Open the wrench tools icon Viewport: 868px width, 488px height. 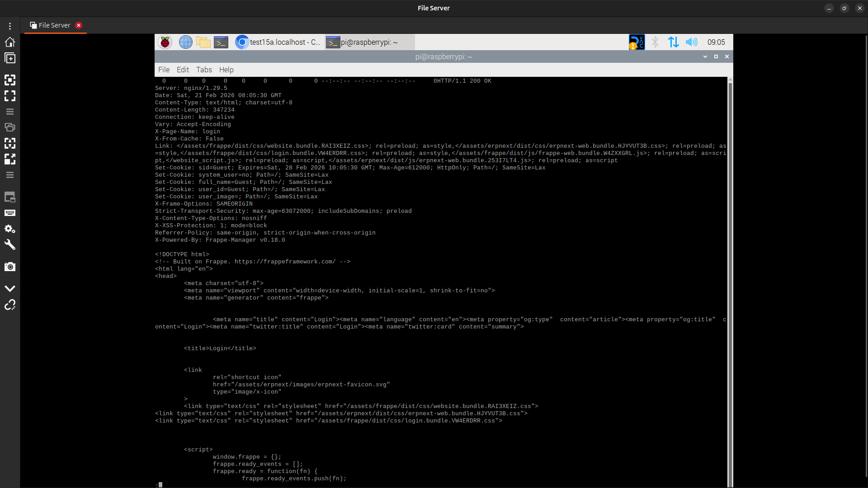(x=10, y=245)
